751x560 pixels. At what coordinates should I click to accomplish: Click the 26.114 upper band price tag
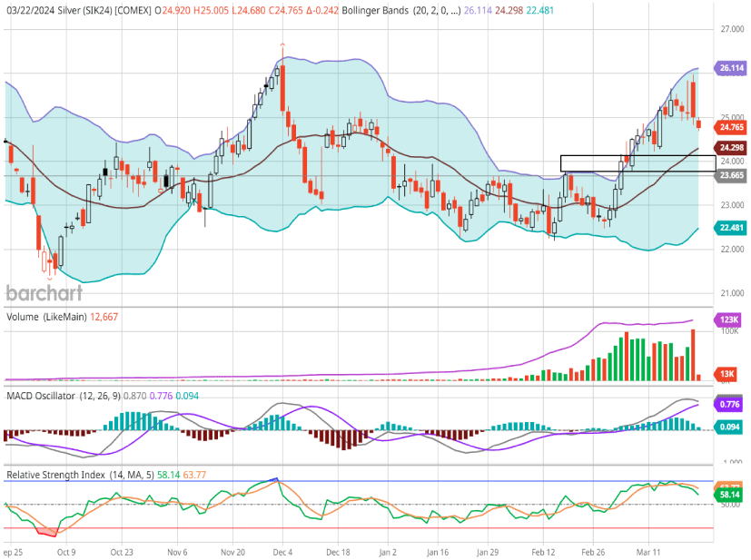[x=731, y=68]
